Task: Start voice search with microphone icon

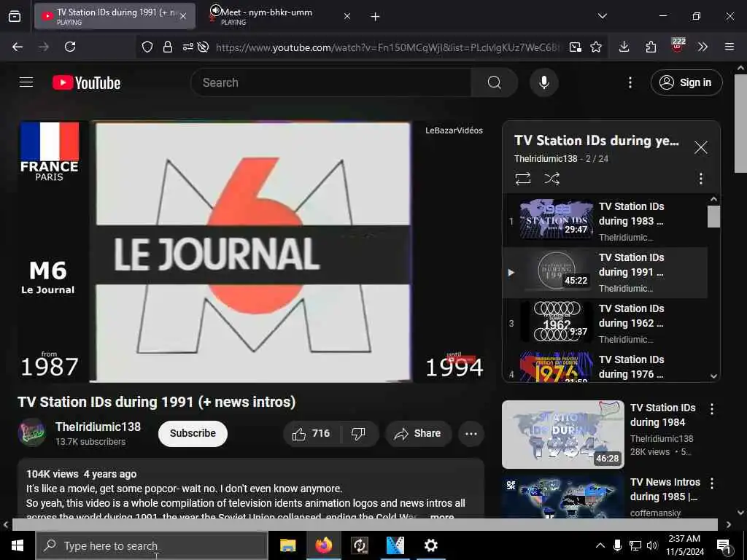Action: [x=543, y=82]
